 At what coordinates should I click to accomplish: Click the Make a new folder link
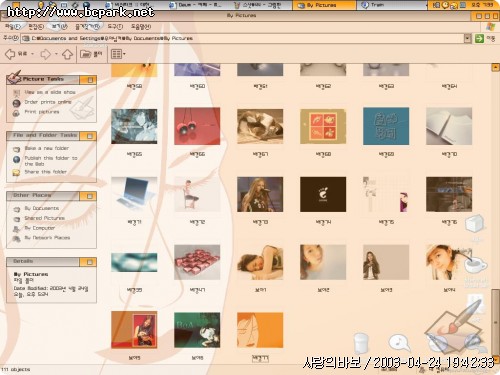[47, 148]
